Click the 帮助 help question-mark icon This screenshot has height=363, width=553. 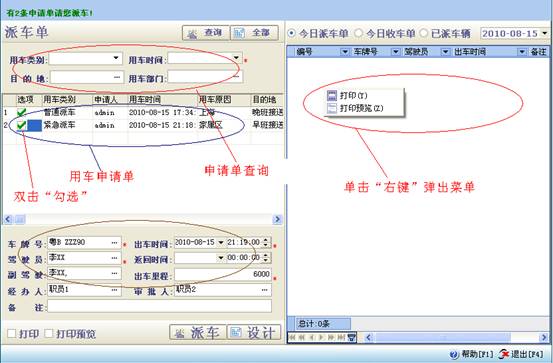[454, 354]
